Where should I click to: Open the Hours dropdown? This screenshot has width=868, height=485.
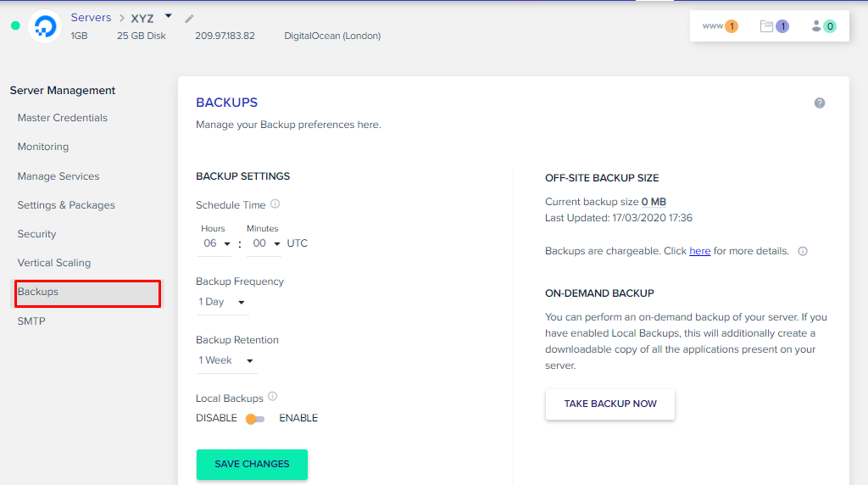[216, 243]
